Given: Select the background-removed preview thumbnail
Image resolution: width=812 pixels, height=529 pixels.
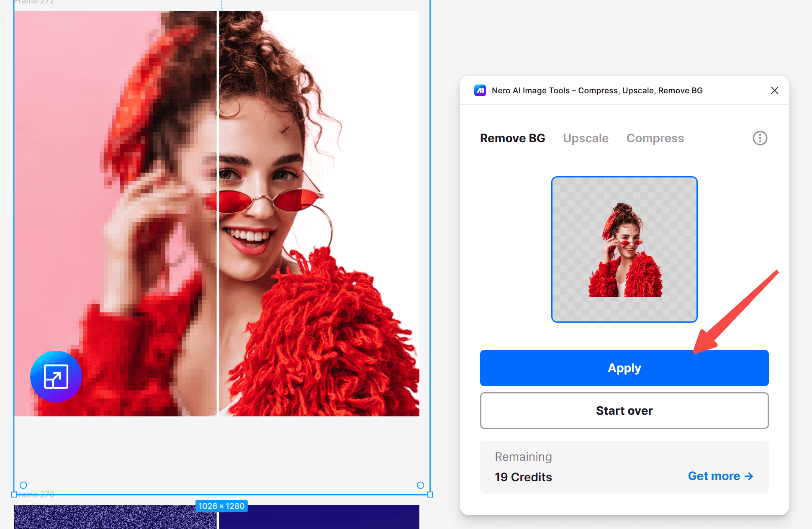Looking at the screenshot, I should coord(624,249).
